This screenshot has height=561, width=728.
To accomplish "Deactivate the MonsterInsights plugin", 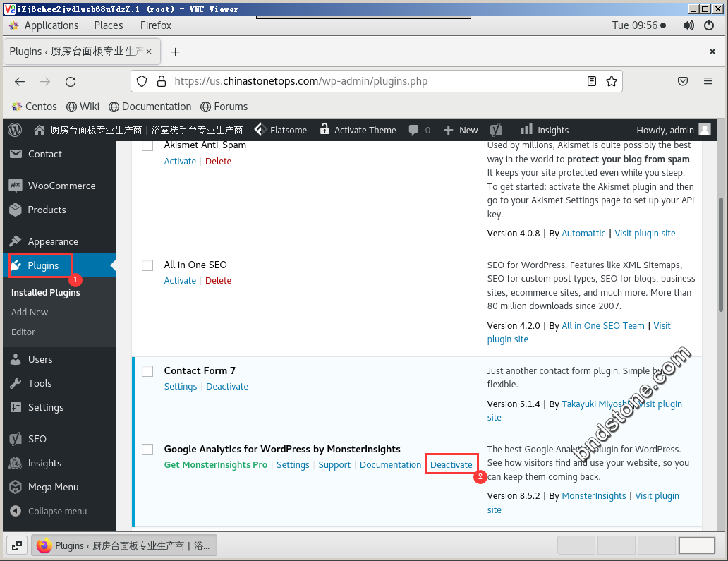I will click(x=451, y=465).
